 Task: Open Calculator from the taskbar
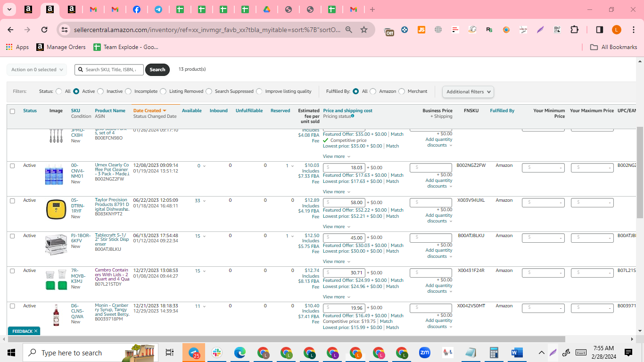tap(494, 353)
